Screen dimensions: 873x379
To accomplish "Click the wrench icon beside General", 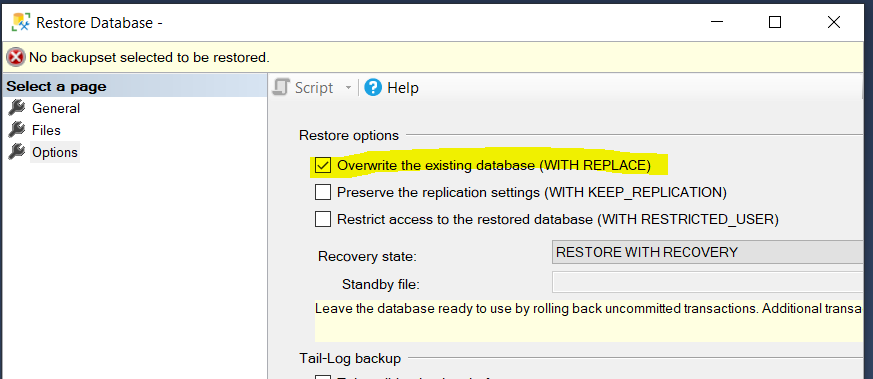I will click(x=17, y=108).
